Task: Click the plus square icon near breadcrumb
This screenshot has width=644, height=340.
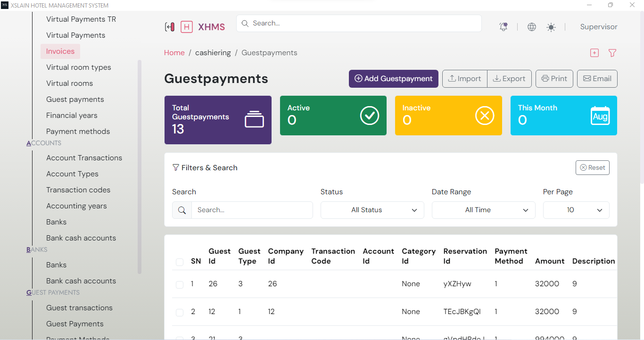Action: [594, 53]
